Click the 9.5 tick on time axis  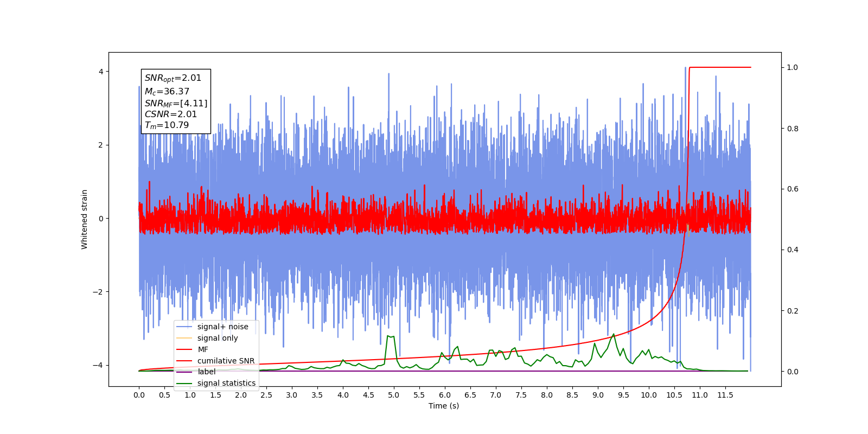pyautogui.click(x=623, y=395)
